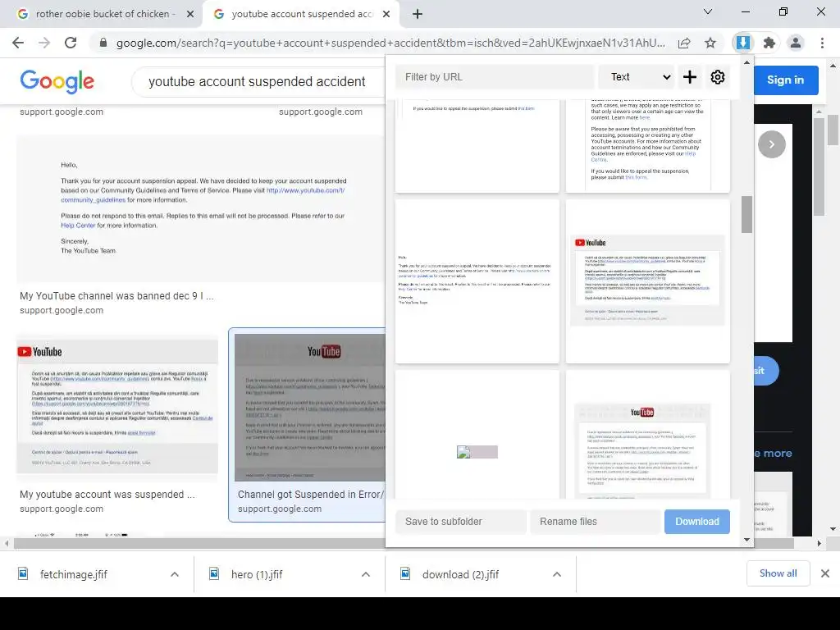Select the broken image thumbnail in popup
This screenshot has height=630, width=840.
pyautogui.click(x=477, y=435)
